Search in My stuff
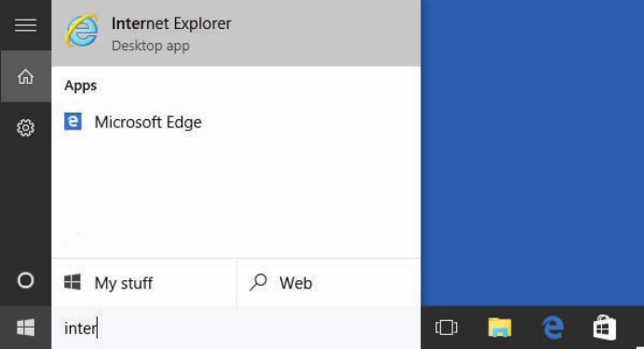The width and height of the screenshot is (644, 349). (143, 283)
